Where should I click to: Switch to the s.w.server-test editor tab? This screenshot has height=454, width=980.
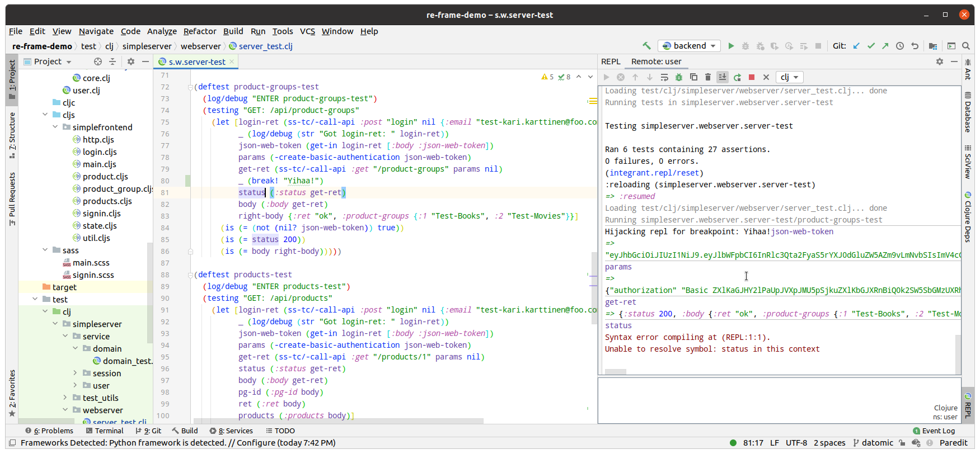(x=196, y=62)
